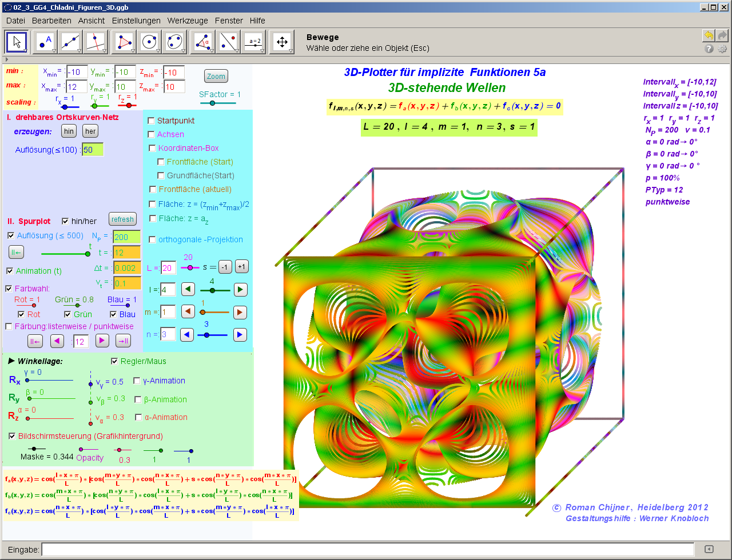Click the Move Graphics View tool
The width and height of the screenshot is (732, 560).
(x=281, y=42)
